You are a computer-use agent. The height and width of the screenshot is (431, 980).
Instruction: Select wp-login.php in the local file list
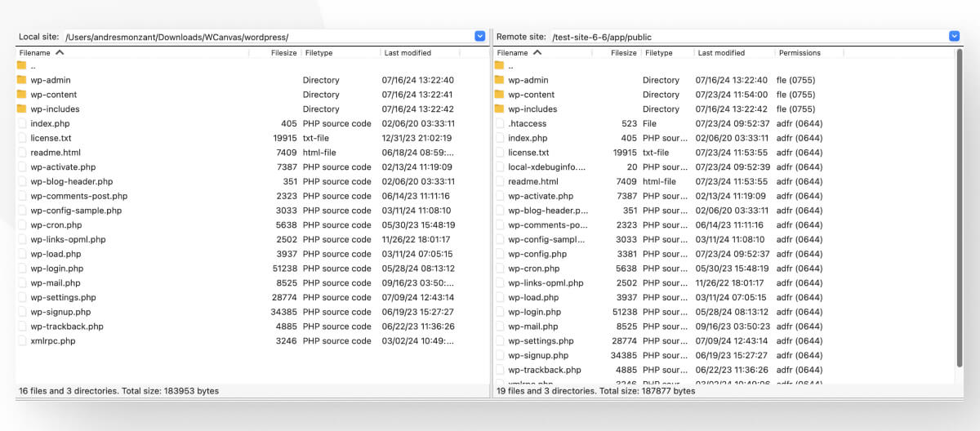[x=57, y=269]
